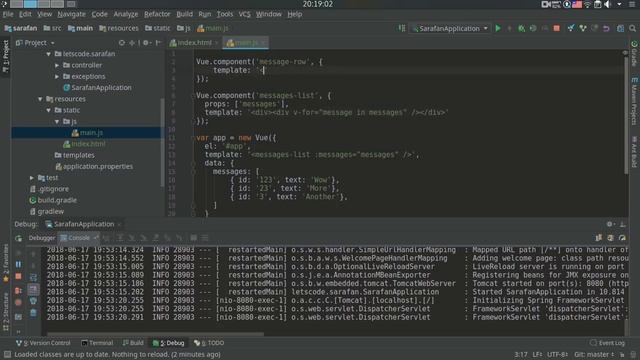Click the 'main' breadcrumb in navigation bar
The image size is (640, 360).
pos(80,28)
